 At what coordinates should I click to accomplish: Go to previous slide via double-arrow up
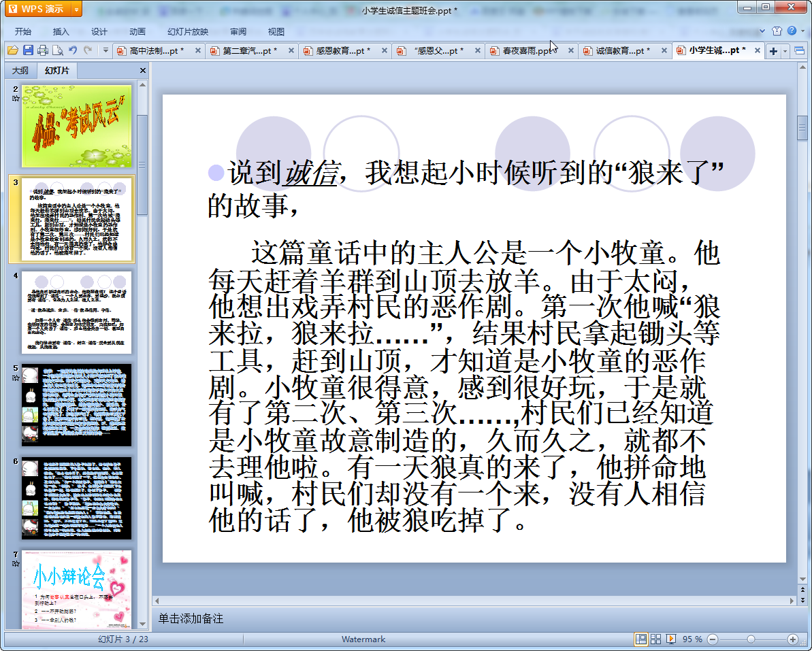[x=802, y=589]
